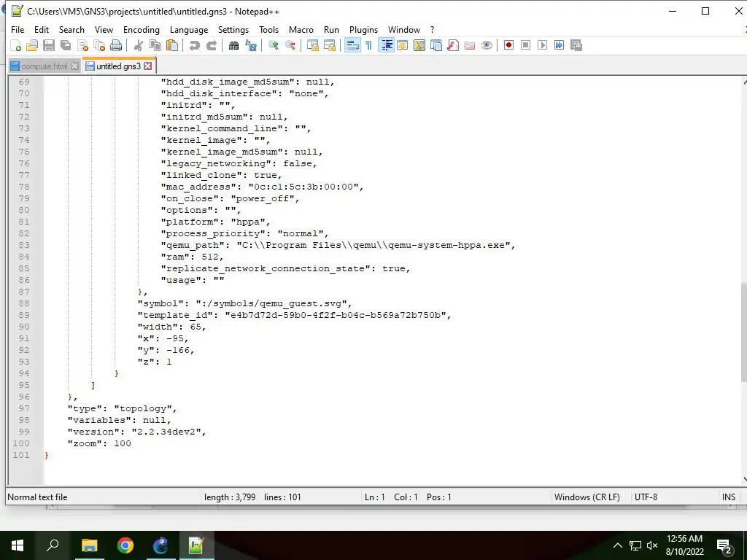Close the compute.html tab
This screenshot has height=560, width=747.
coord(74,66)
